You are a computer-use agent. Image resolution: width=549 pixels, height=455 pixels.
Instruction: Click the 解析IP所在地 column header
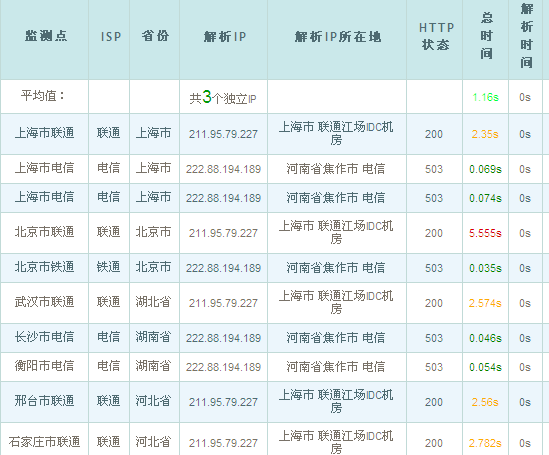click(x=338, y=36)
